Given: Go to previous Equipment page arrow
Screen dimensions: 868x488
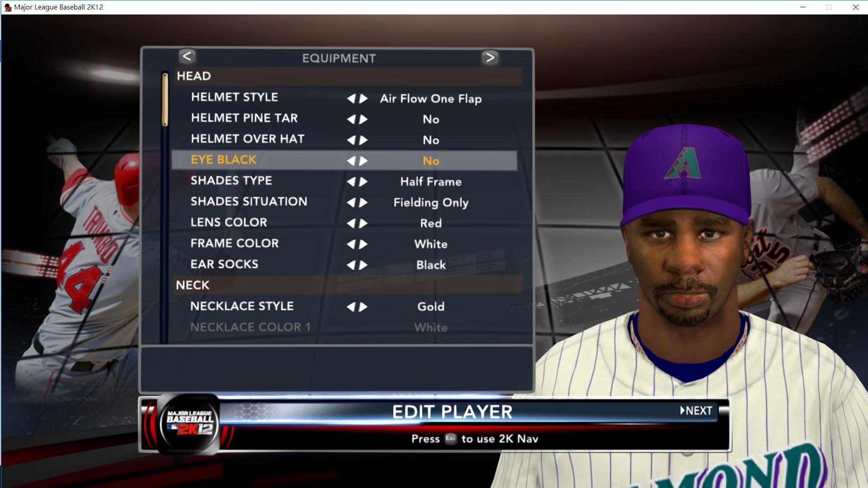Looking at the screenshot, I should [187, 57].
